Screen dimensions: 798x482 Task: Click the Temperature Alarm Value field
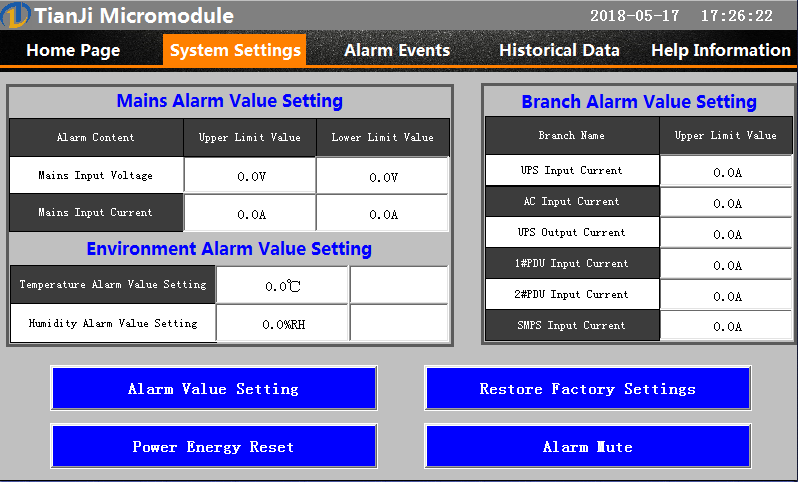(282, 285)
